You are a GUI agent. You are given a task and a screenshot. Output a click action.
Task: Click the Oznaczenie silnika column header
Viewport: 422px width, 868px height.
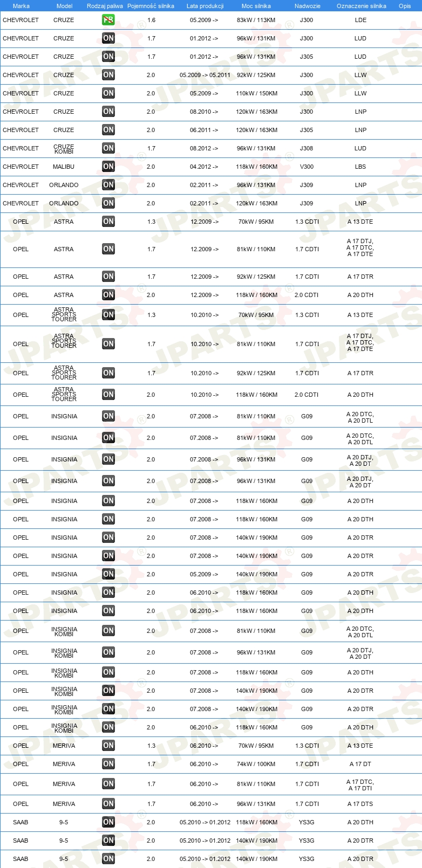point(362,6)
